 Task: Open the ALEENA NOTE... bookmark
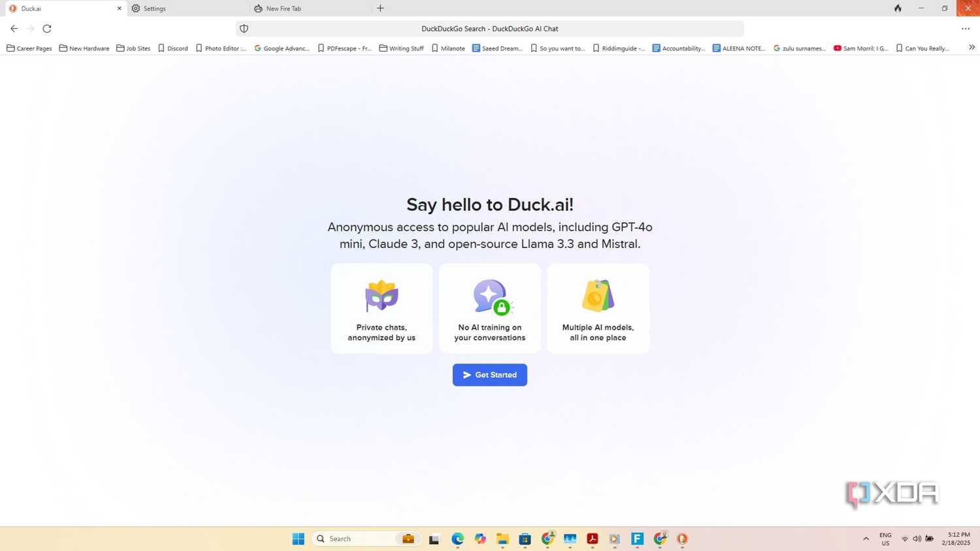point(739,48)
